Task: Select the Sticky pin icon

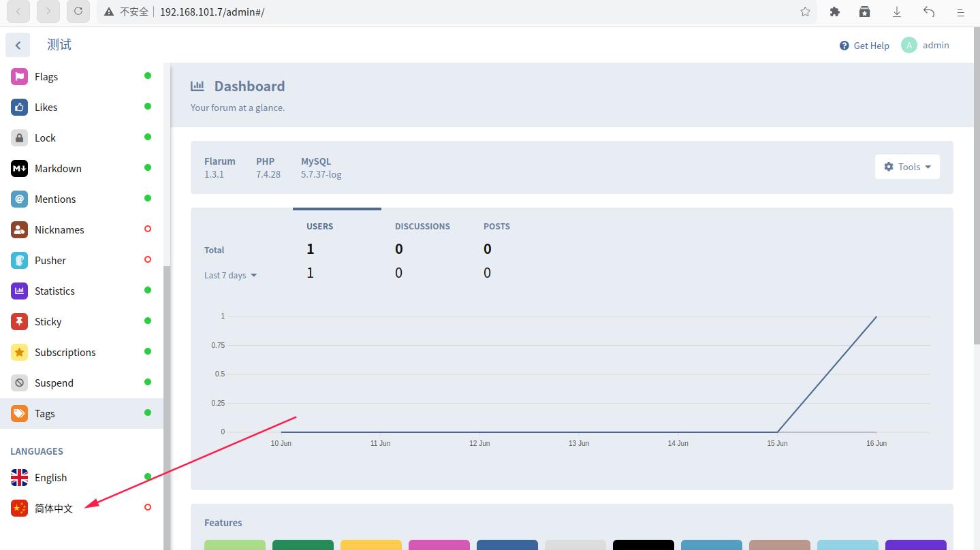Action: 19,321
